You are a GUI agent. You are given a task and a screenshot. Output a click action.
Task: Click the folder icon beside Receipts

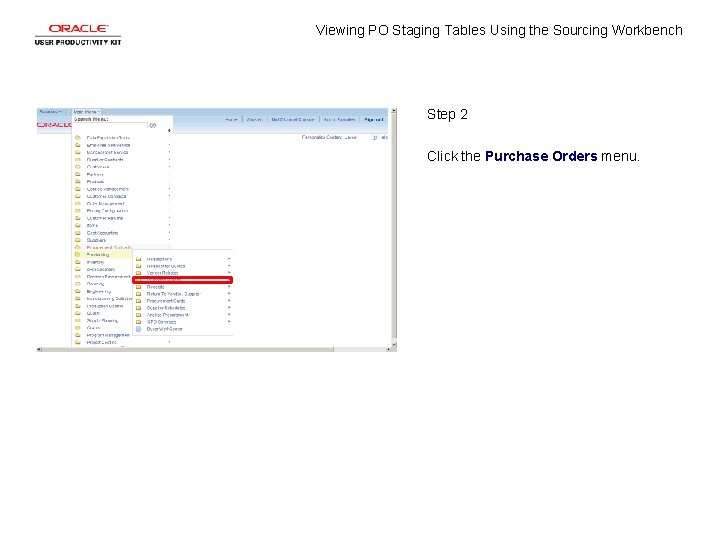tap(139, 287)
